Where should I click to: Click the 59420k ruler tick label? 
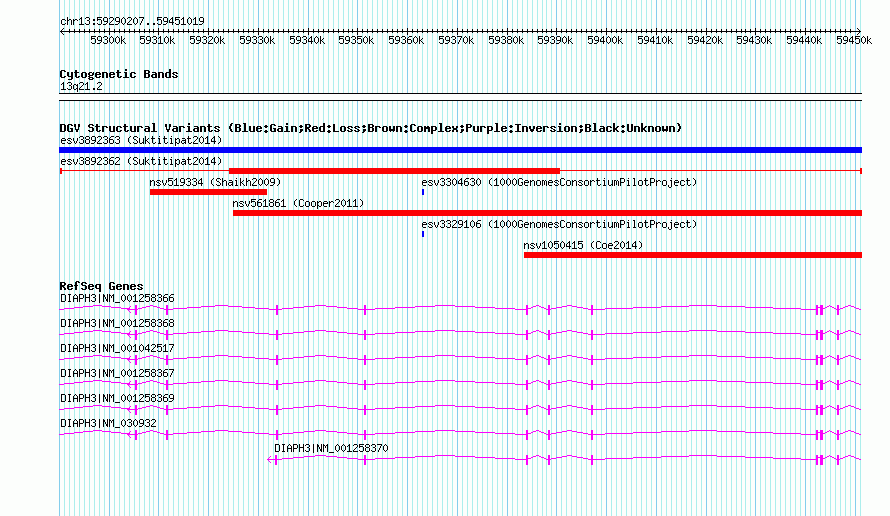pos(705,40)
